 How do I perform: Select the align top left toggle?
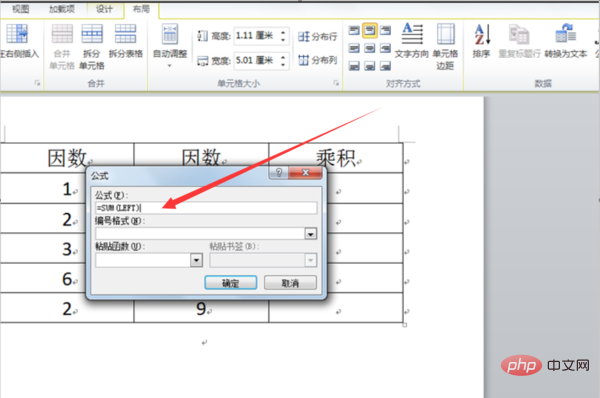[x=354, y=30]
